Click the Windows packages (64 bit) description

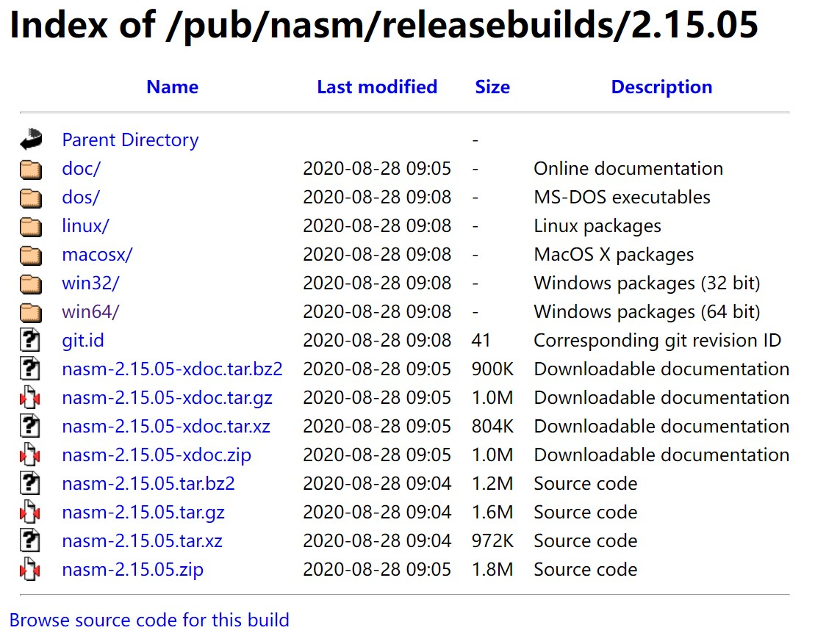647,312
